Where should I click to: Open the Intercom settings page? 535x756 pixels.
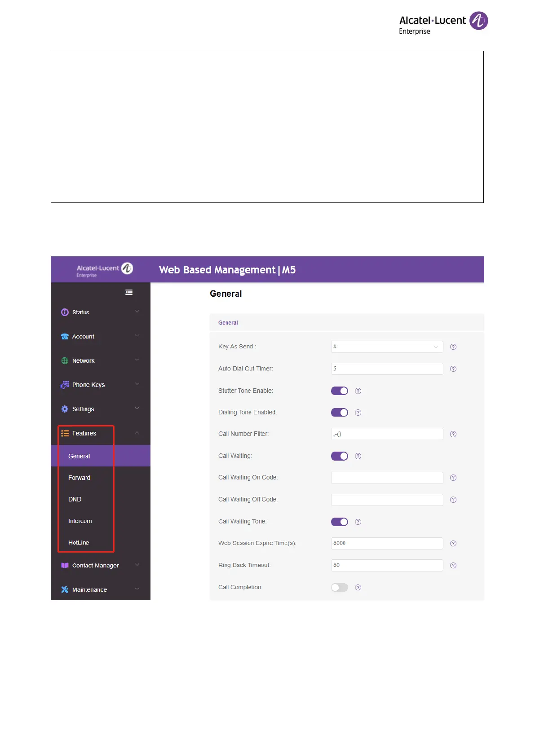point(80,521)
